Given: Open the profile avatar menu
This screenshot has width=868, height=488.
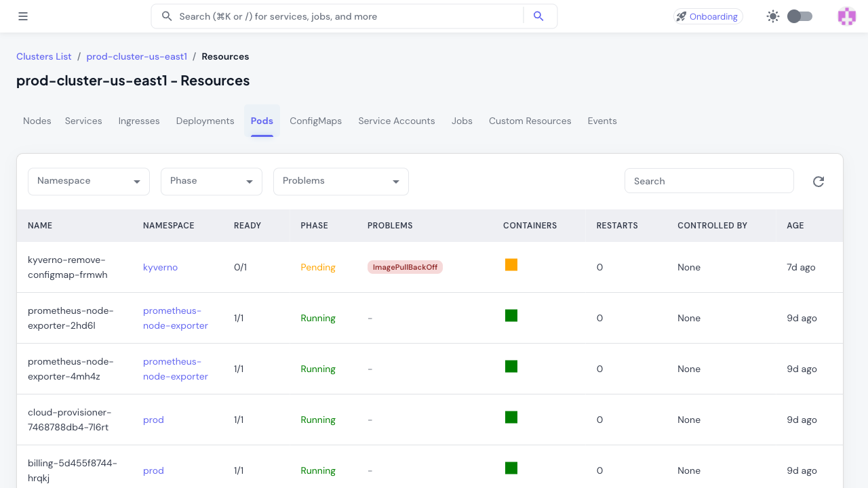Looking at the screenshot, I should 846,16.
